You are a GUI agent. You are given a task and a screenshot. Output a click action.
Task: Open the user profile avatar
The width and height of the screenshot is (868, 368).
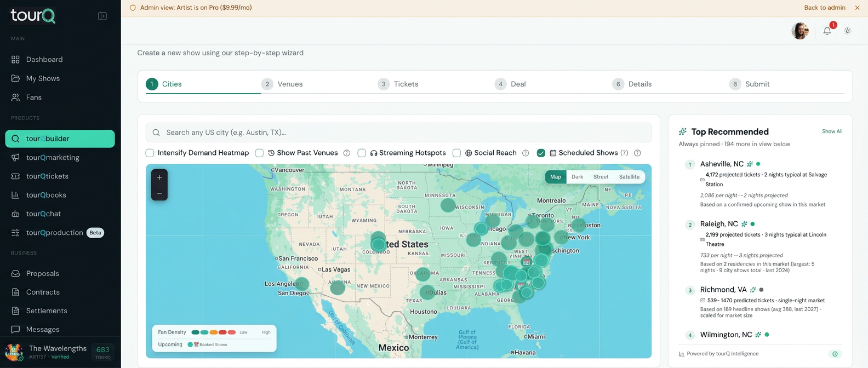pos(800,31)
